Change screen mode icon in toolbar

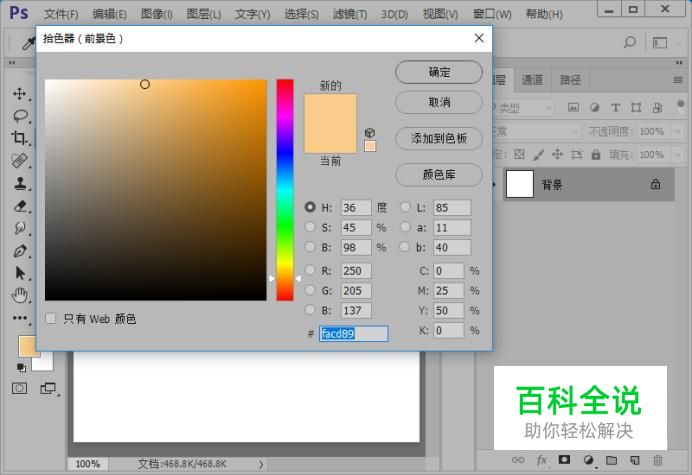[x=48, y=388]
